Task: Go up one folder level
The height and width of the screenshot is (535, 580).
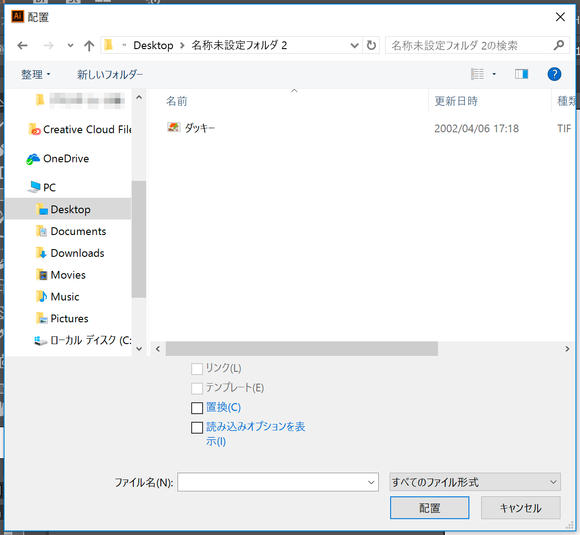Action: coord(89,46)
